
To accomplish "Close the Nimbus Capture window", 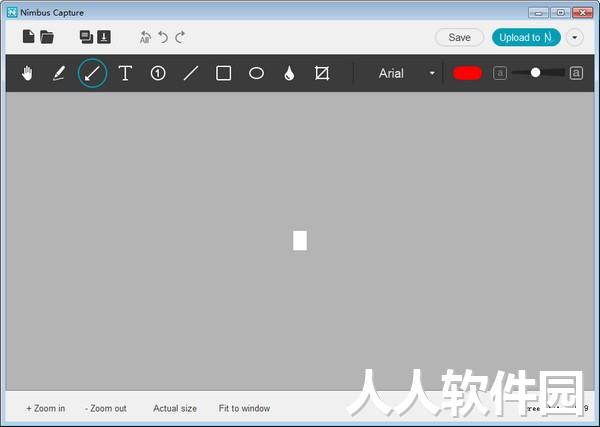I will point(583,13).
